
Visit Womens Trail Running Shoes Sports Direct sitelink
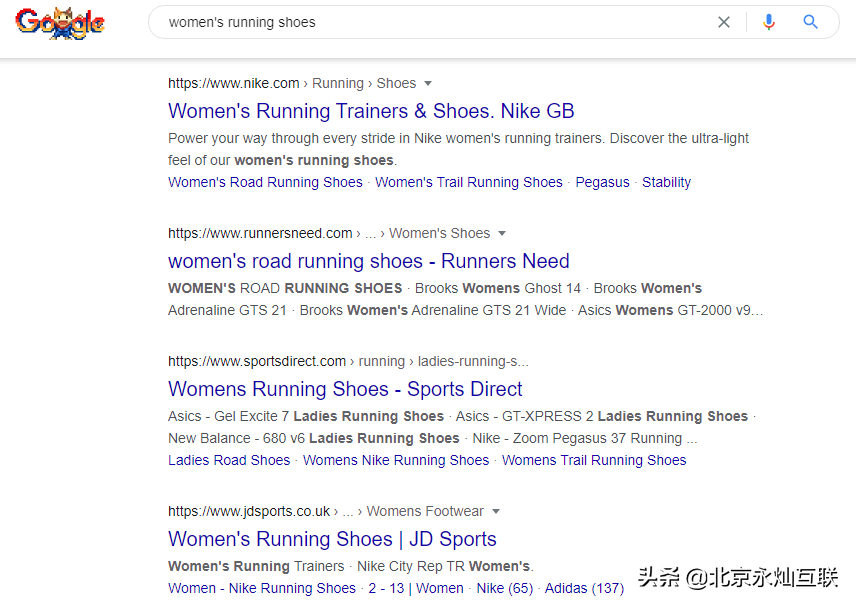594,460
